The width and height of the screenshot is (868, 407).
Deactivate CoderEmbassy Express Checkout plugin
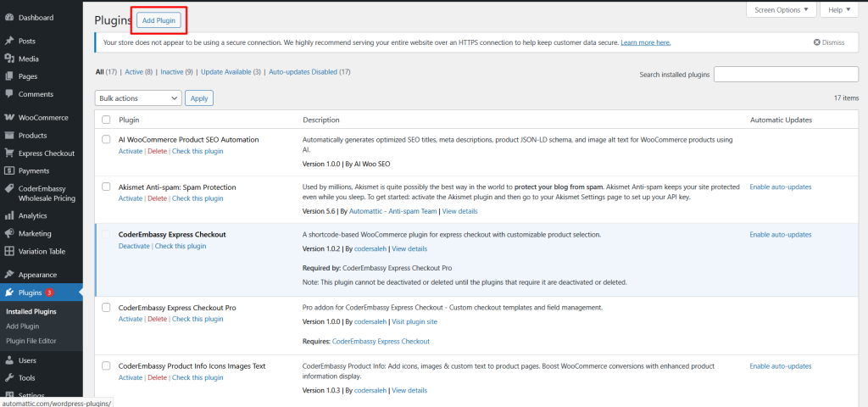point(134,246)
